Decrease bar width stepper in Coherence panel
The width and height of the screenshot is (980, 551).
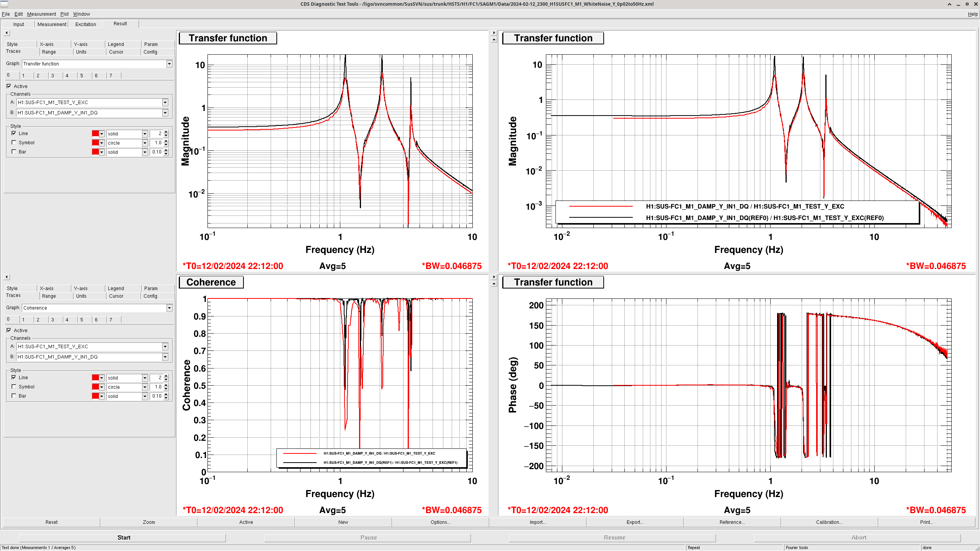(x=166, y=398)
